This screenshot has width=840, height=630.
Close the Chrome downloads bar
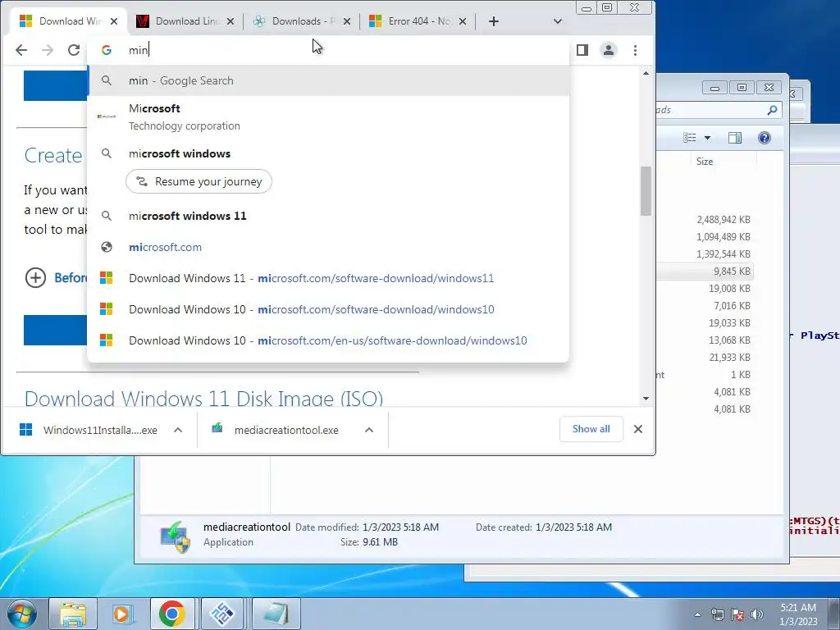tap(638, 429)
